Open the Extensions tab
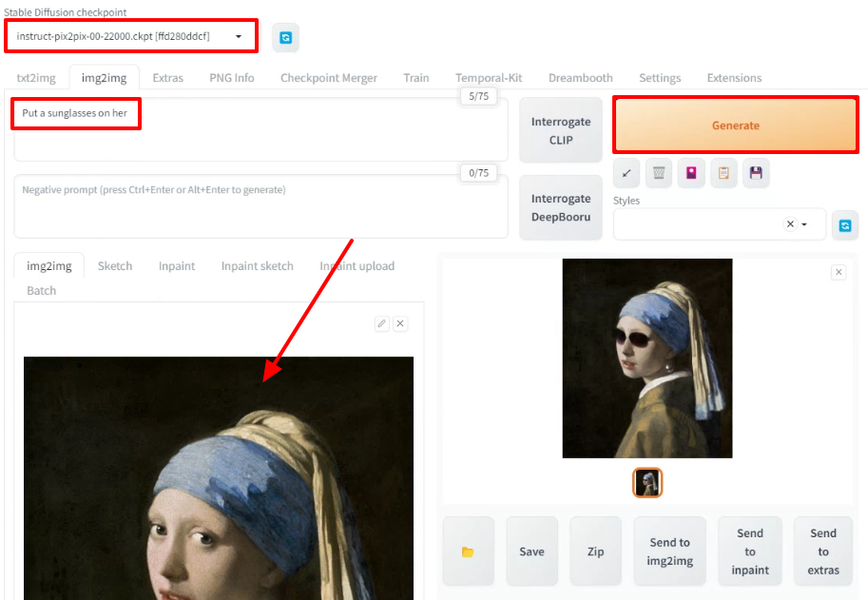 click(x=734, y=77)
